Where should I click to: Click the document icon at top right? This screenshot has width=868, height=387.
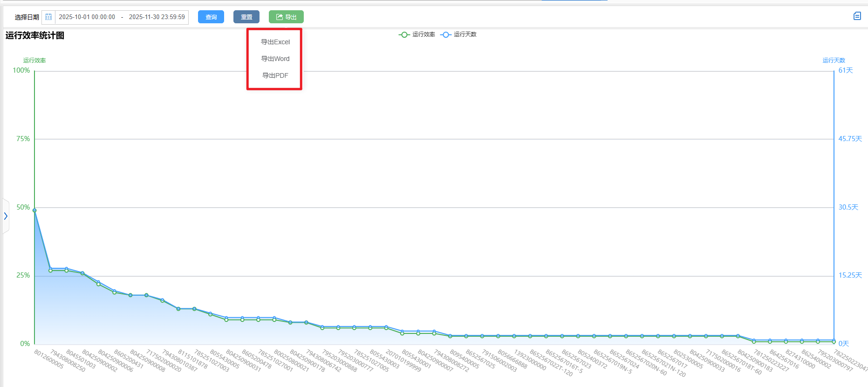click(x=857, y=16)
